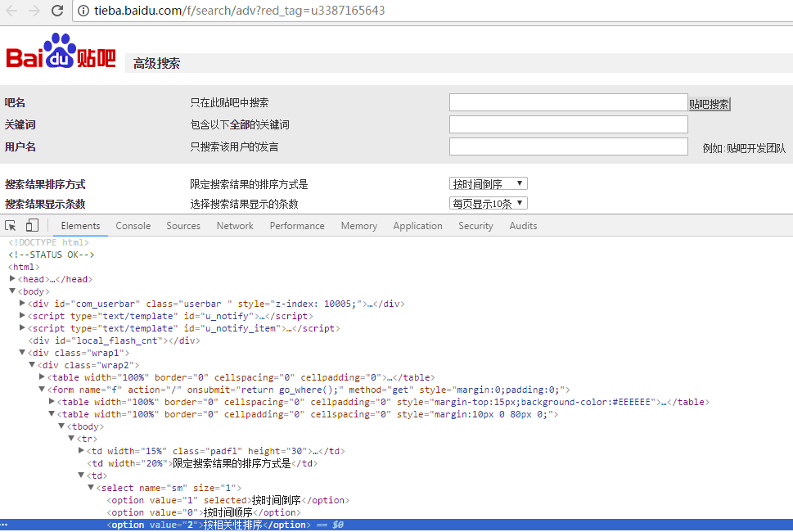Reload the page with refresh icon

pyautogui.click(x=57, y=11)
